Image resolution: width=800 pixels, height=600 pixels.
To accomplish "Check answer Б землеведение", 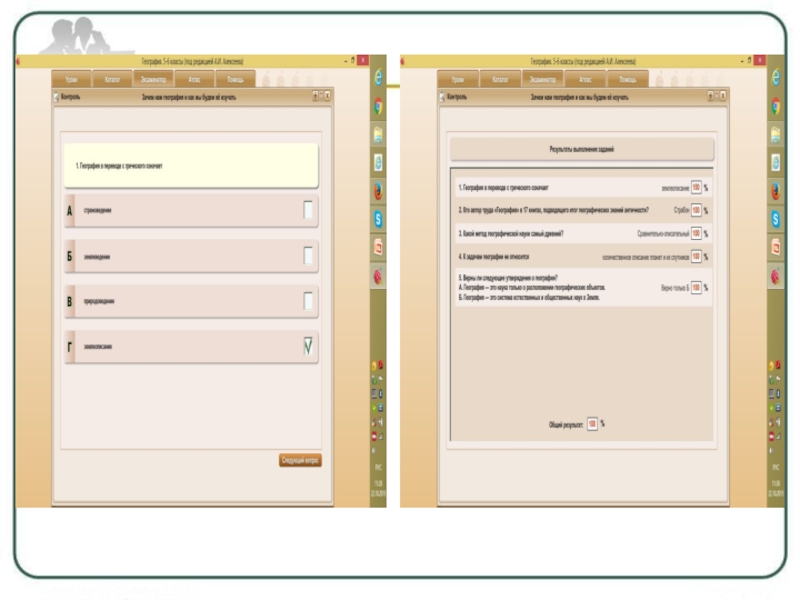I will point(308,256).
